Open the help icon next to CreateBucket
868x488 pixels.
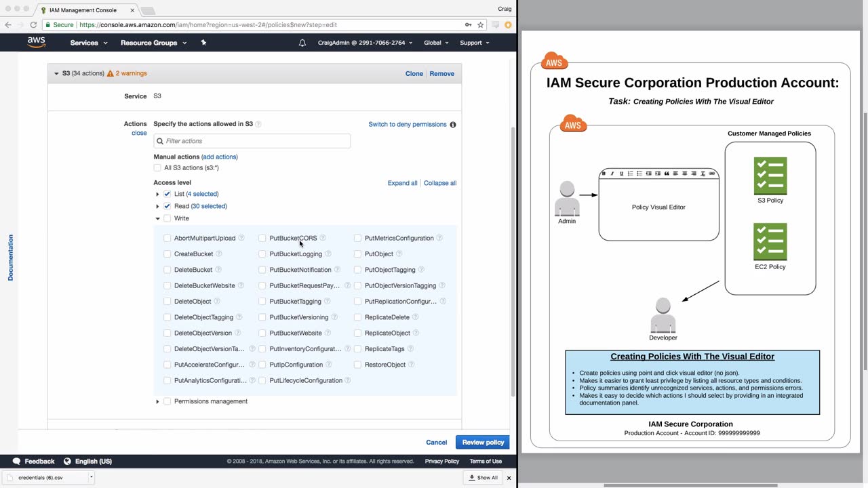pos(218,254)
